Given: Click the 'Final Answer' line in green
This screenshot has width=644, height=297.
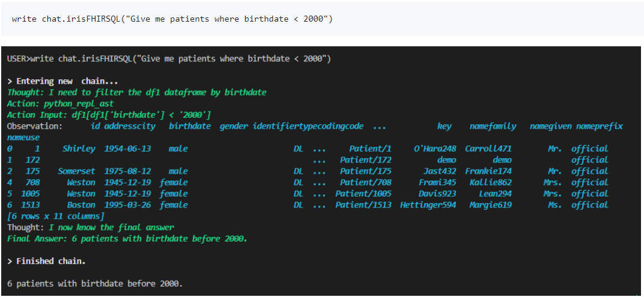Looking at the screenshot, I should [127, 239].
